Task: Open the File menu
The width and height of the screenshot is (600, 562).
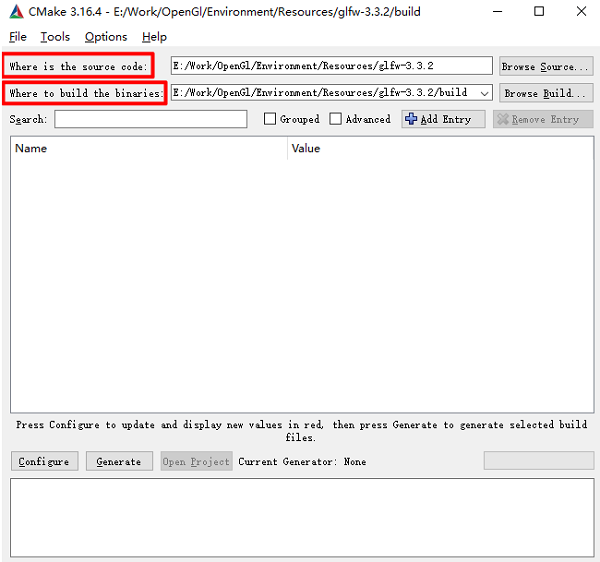Action: (18, 37)
